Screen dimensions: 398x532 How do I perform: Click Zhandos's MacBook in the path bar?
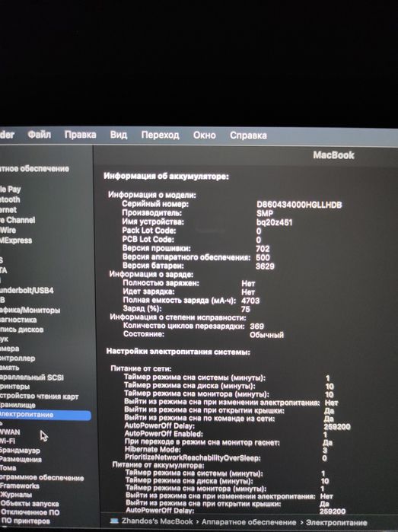click(157, 521)
